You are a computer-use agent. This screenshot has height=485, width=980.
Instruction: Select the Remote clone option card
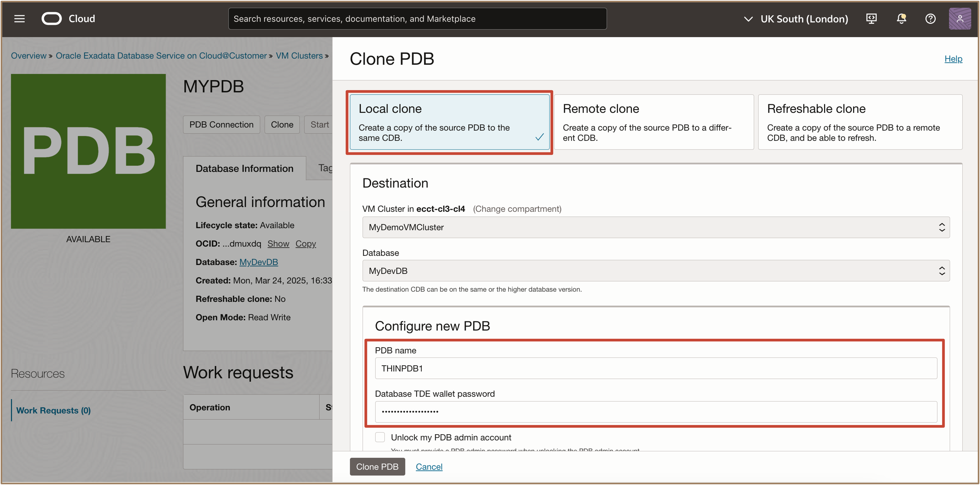click(653, 122)
